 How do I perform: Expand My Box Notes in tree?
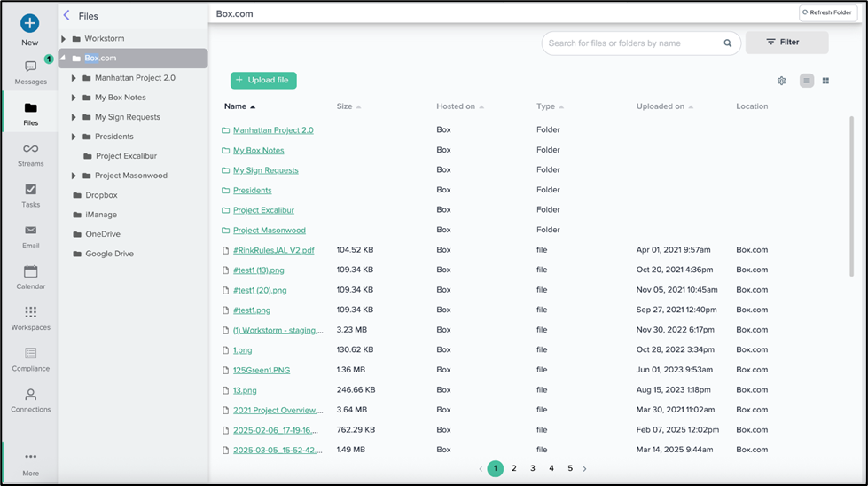73,98
